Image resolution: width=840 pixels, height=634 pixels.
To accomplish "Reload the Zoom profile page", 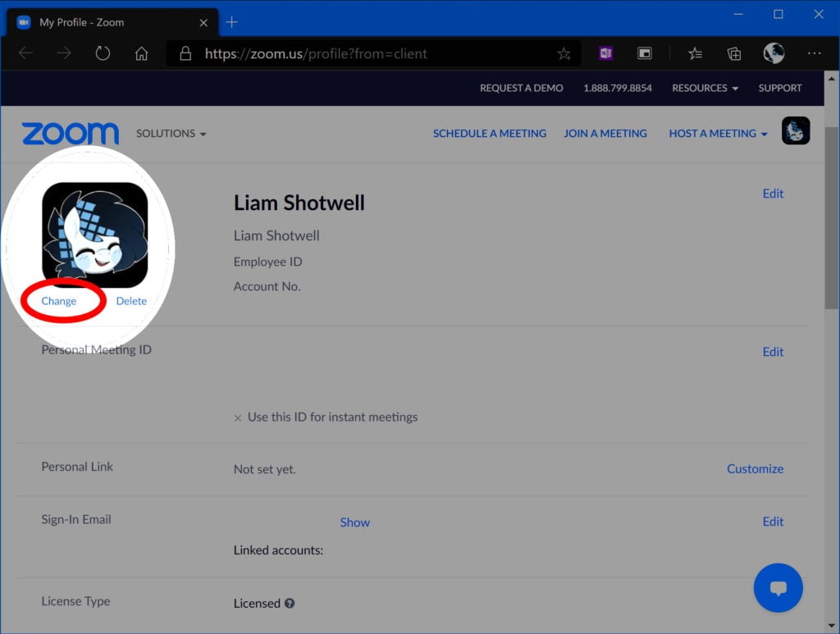I will tap(103, 53).
